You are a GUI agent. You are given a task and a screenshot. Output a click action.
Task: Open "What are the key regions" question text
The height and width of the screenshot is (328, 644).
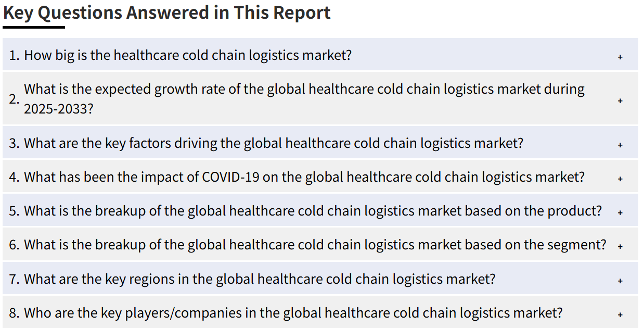(x=260, y=279)
